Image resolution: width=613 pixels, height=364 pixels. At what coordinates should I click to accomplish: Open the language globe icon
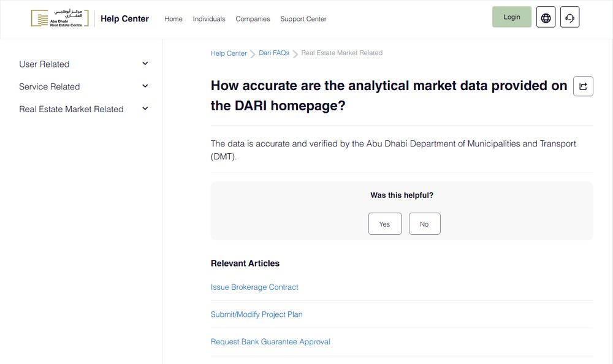pyautogui.click(x=546, y=17)
